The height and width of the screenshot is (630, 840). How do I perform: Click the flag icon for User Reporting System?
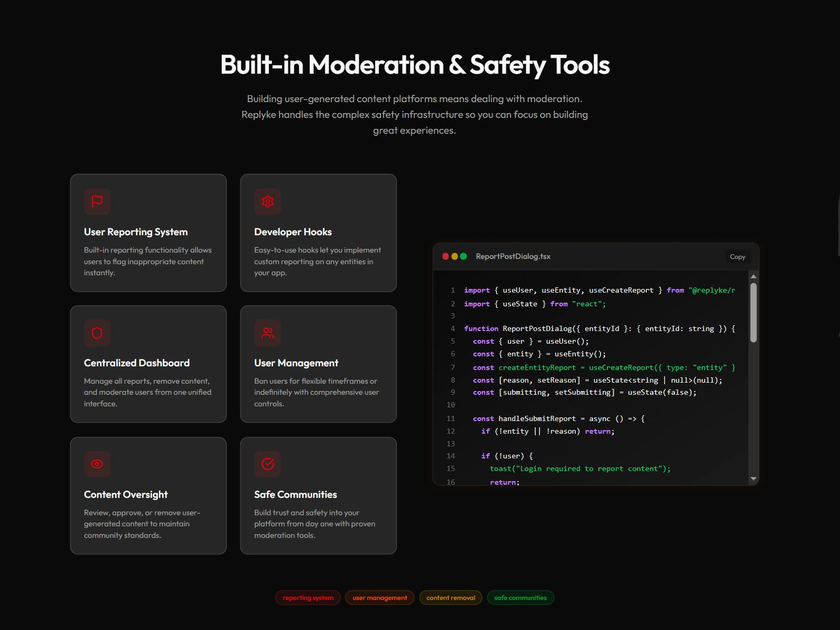tap(97, 201)
